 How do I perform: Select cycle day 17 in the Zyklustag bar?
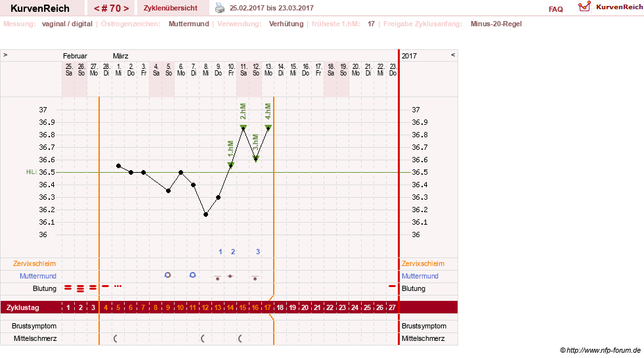(x=268, y=307)
